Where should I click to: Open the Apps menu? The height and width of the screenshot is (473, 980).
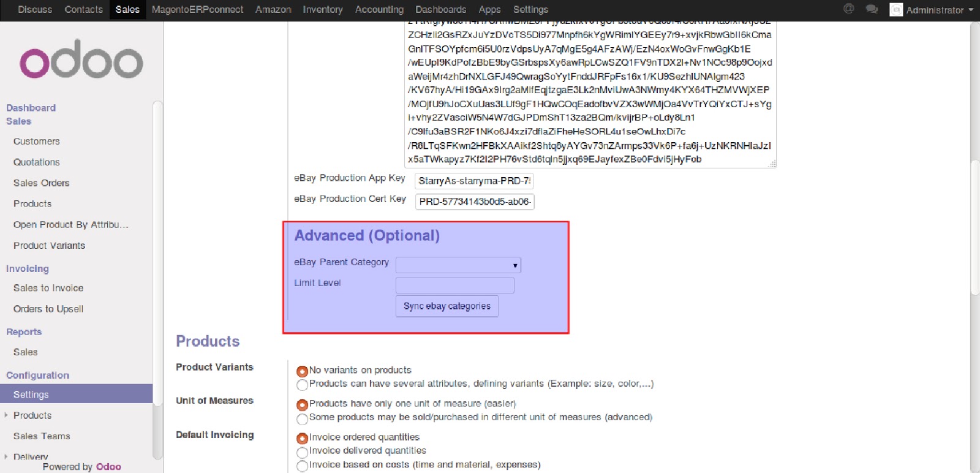[x=489, y=10]
